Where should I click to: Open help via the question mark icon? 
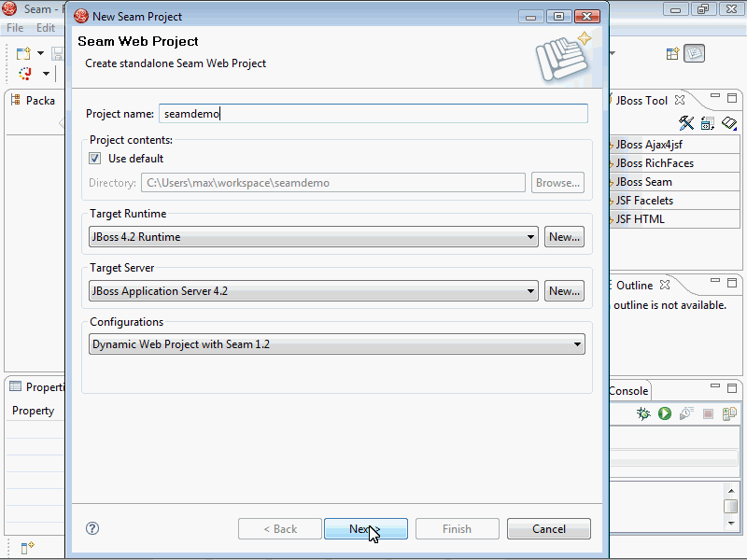(x=92, y=528)
